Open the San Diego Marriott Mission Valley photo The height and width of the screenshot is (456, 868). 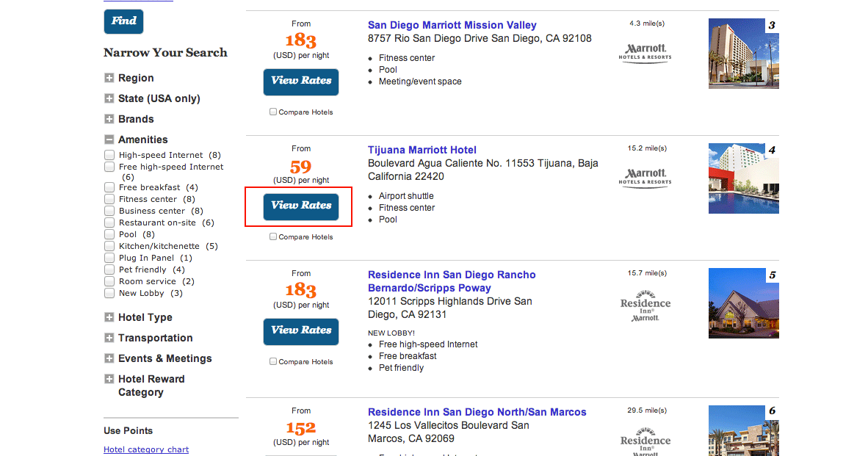pos(743,54)
